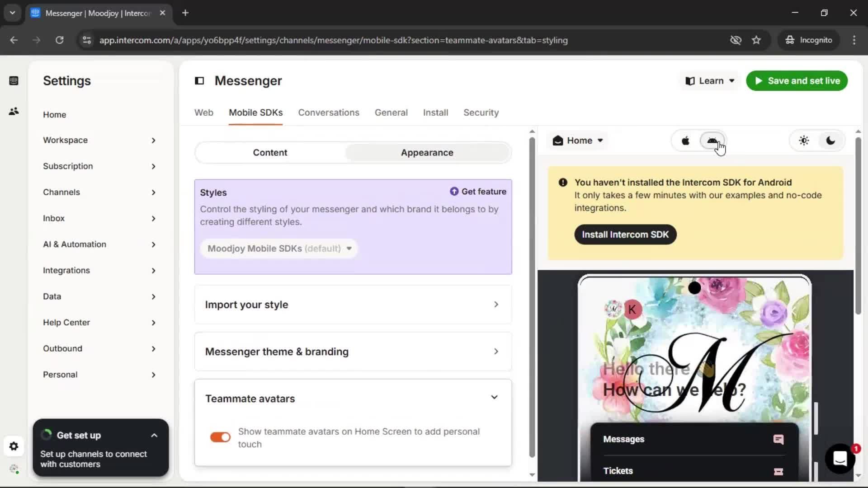Click the Messages icon in phone preview

778,439
